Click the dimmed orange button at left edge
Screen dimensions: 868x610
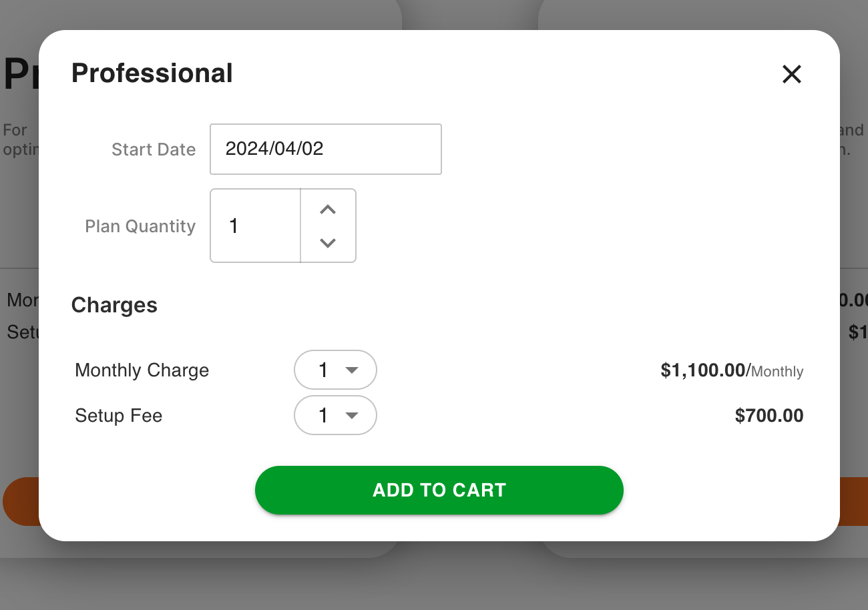pyautogui.click(x=21, y=501)
